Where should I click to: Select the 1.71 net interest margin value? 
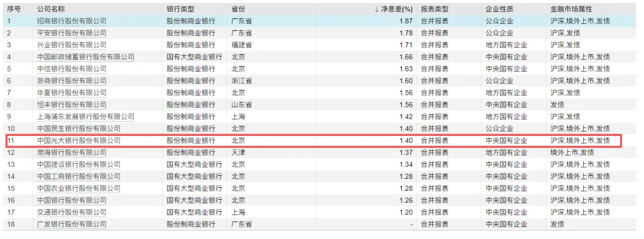[406, 45]
